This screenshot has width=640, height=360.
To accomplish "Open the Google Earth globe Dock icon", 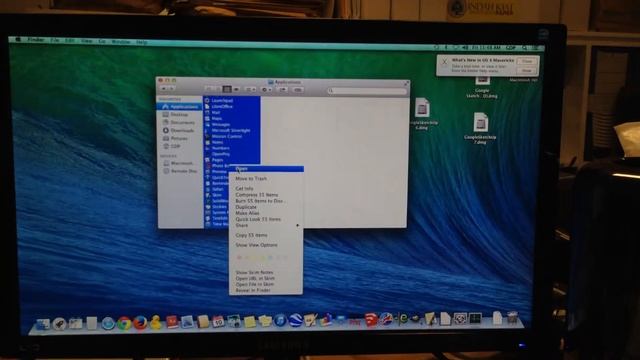I will coord(295,320).
